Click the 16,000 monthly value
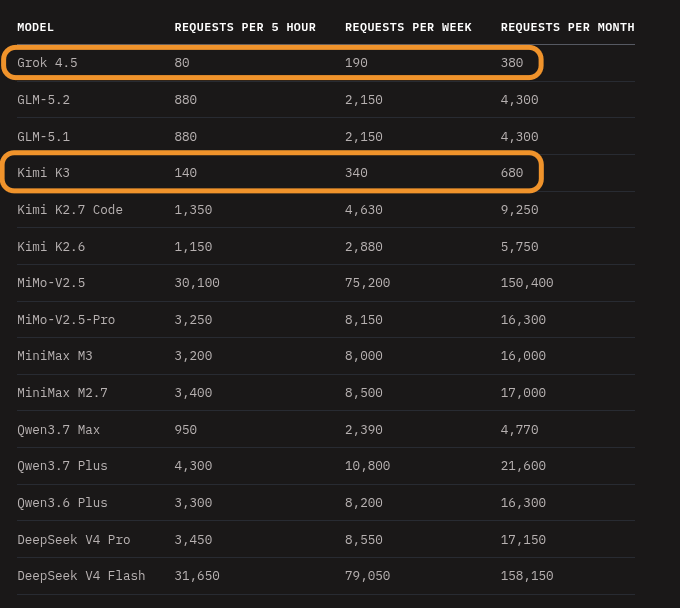The image size is (680, 608). tap(523, 356)
